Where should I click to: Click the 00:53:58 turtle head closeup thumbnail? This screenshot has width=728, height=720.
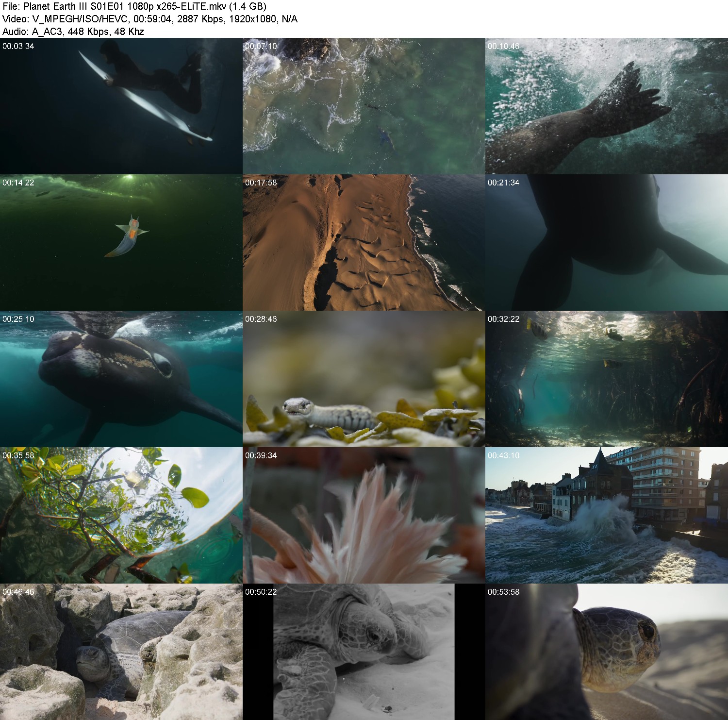pos(607,652)
